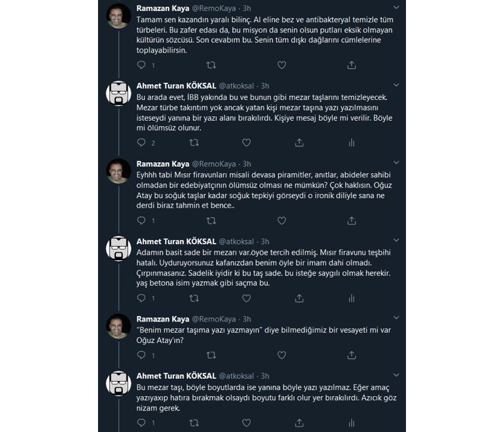Click Ahmet Turan KÖKSAL's avatar on the last tweet
This screenshot has width=504, height=432.
pos(119,384)
